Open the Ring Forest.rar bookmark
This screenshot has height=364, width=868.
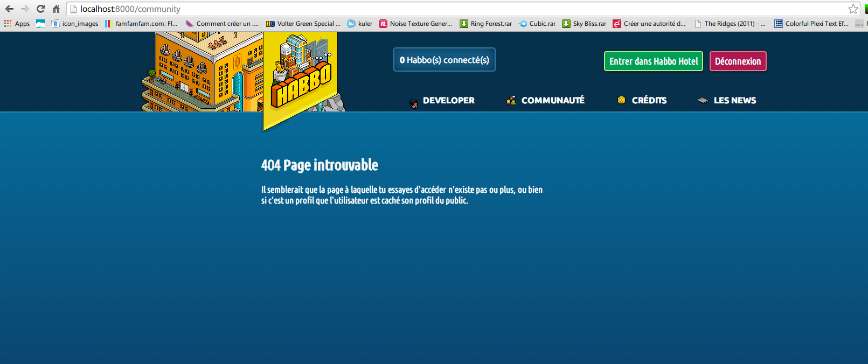click(x=486, y=24)
